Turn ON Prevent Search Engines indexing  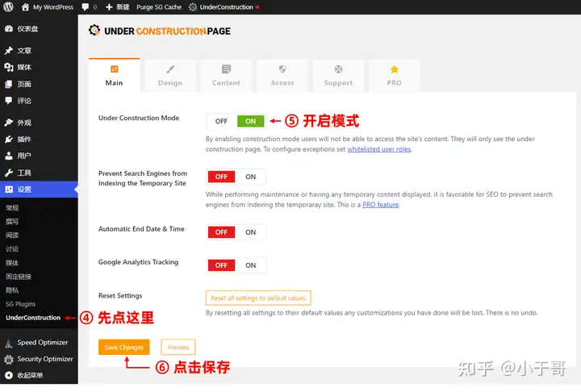tap(250, 177)
